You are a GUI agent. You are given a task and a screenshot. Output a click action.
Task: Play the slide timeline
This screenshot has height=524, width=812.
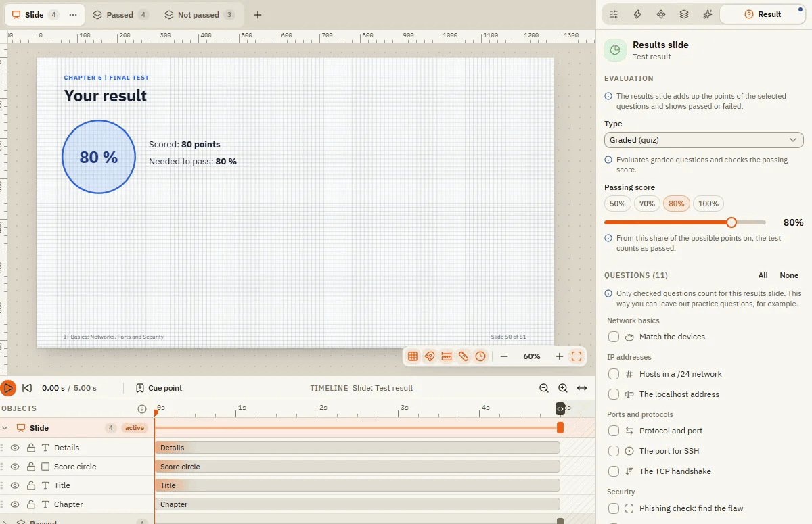pos(8,388)
